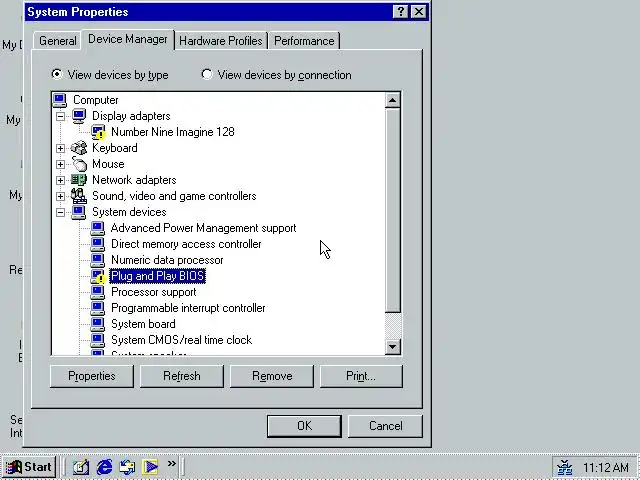Select Numeric data processor
640x480 pixels.
click(x=167, y=260)
